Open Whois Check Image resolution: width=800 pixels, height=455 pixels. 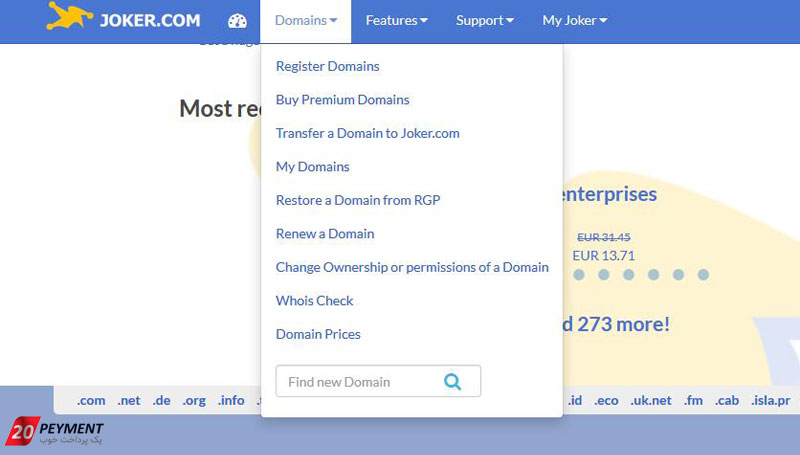point(314,300)
